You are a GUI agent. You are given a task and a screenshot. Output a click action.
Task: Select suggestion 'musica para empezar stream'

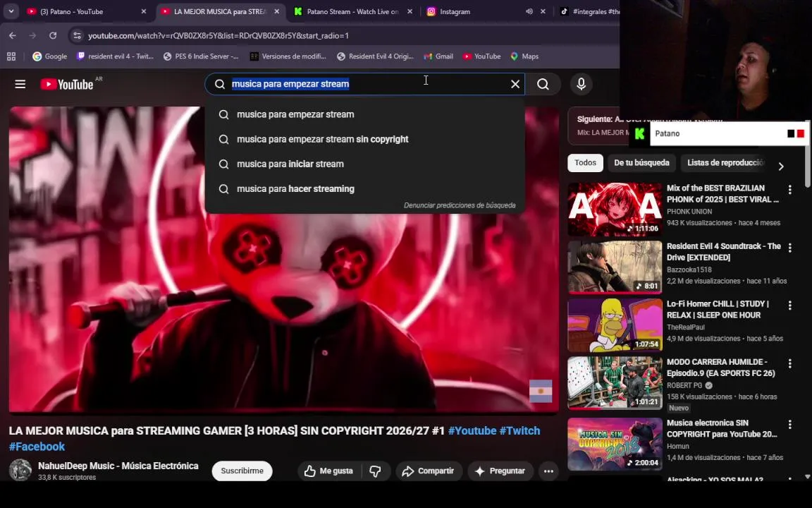[x=365, y=114]
